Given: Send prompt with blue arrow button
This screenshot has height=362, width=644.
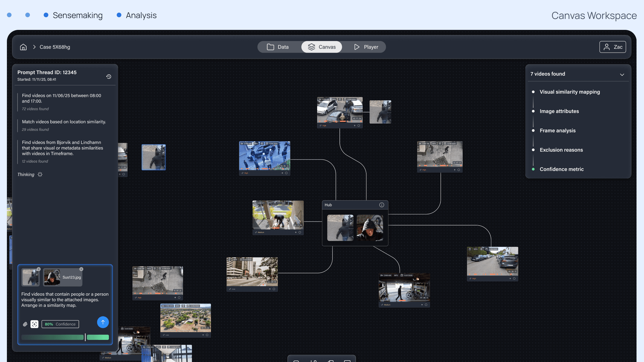Looking at the screenshot, I should pos(103,322).
